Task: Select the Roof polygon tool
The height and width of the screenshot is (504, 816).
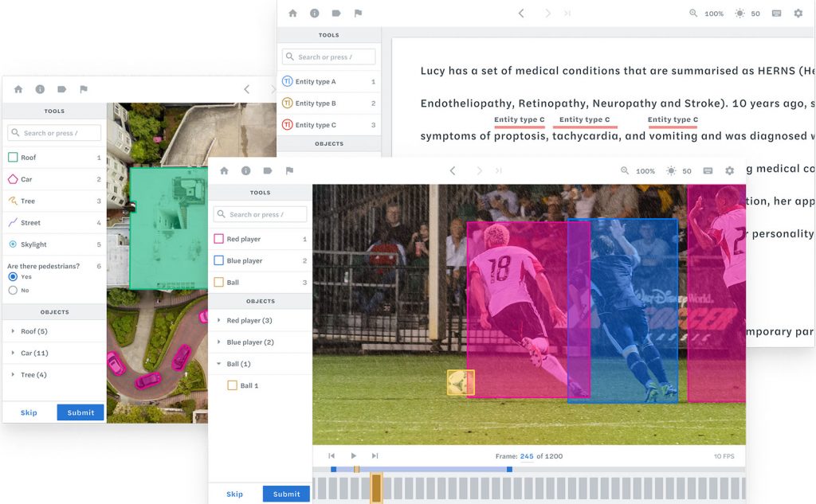Action: pyautogui.click(x=28, y=158)
